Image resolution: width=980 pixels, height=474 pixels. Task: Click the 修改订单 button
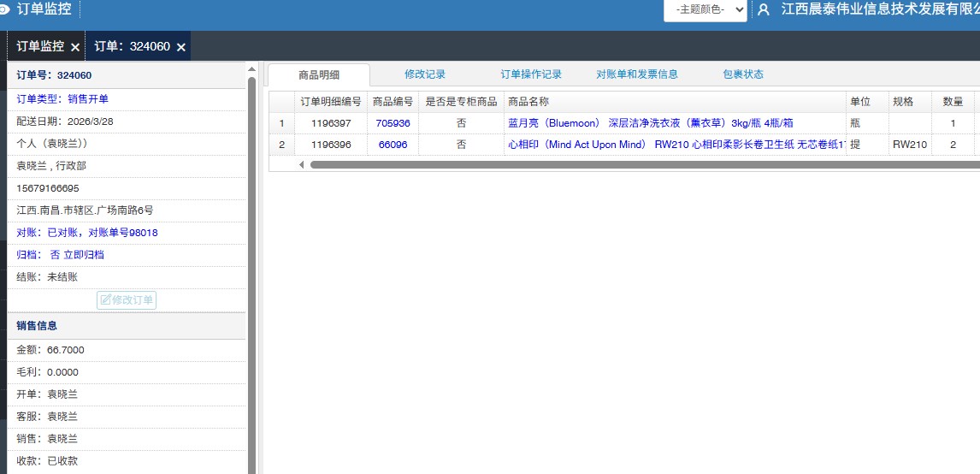(127, 300)
